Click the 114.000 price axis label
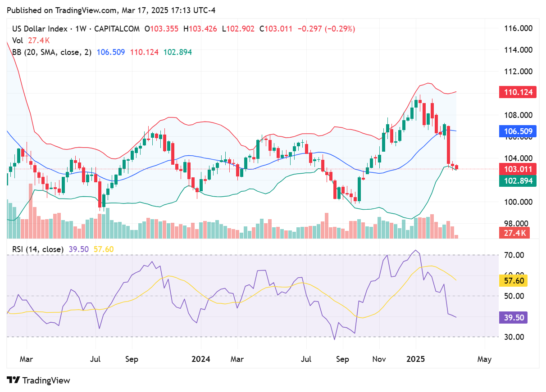 click(518, 50)
